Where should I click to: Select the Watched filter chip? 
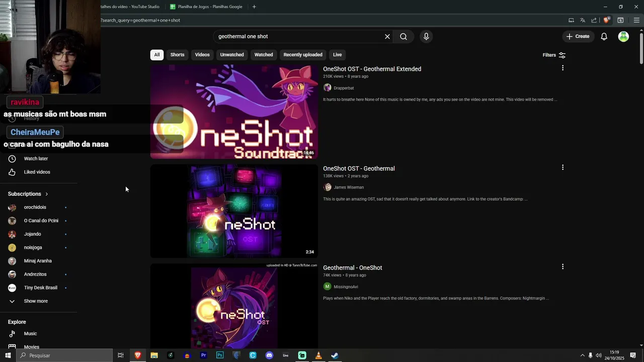coord(264,55)
